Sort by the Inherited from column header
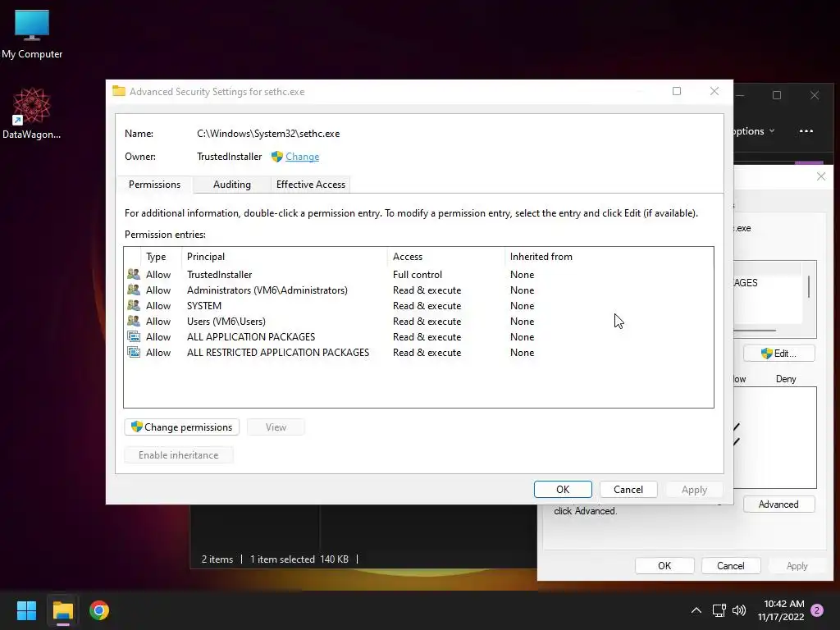Image resolution: width=840 pixels, height=630 pixels. tap(541, 257)
